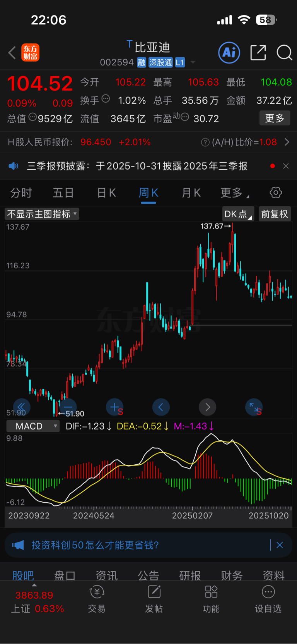The width and height of the screenshot is (297, 644).
Task: Move chart left with arrow button
Action: [x=161, y=407]
